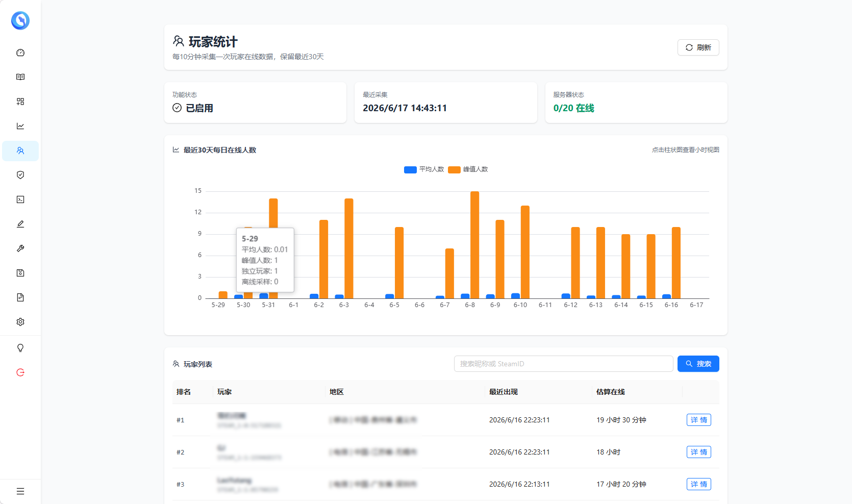Image resolution: width=852 pixels, height=504 pixels.
Task: Toggle the hamburger menu at sidebar bottom
Action: point(20,491)
